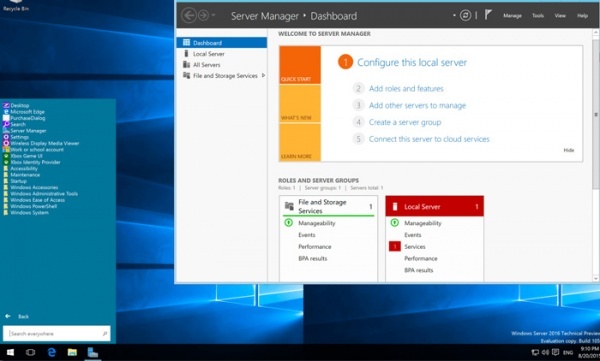Click the Task View icon on taskbar

coord(30,352)
